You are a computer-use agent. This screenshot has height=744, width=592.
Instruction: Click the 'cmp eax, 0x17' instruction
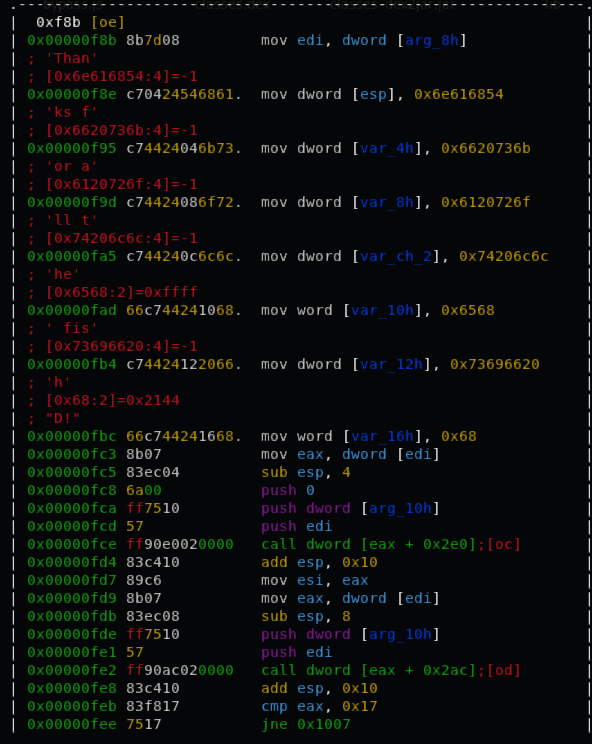(x=320, y=707)
